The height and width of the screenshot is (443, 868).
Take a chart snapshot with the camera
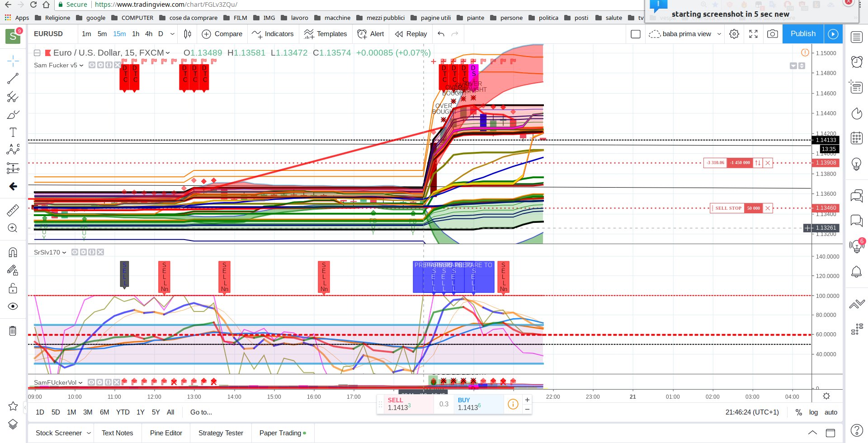pos(773,34)
